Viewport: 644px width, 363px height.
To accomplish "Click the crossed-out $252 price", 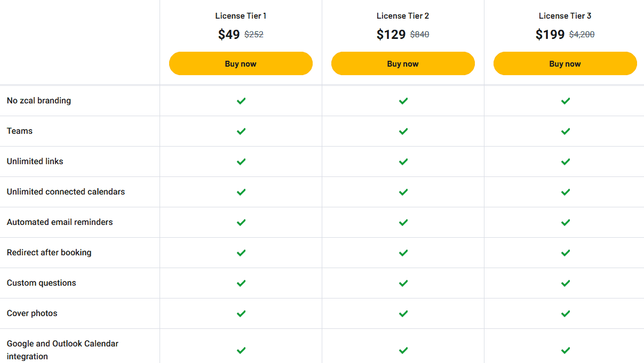I will (x=253, y=35).
